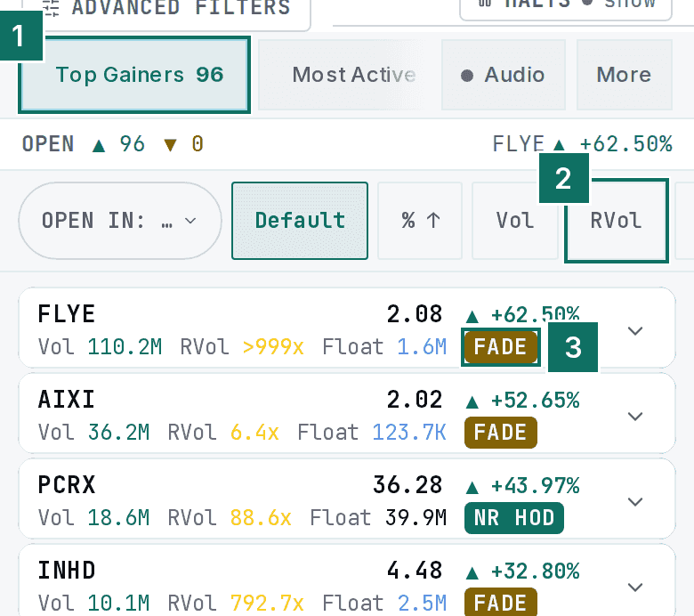Click the green up triangle beside OPEN
Viewport: 694px width, 616px height.
[99, 145]
